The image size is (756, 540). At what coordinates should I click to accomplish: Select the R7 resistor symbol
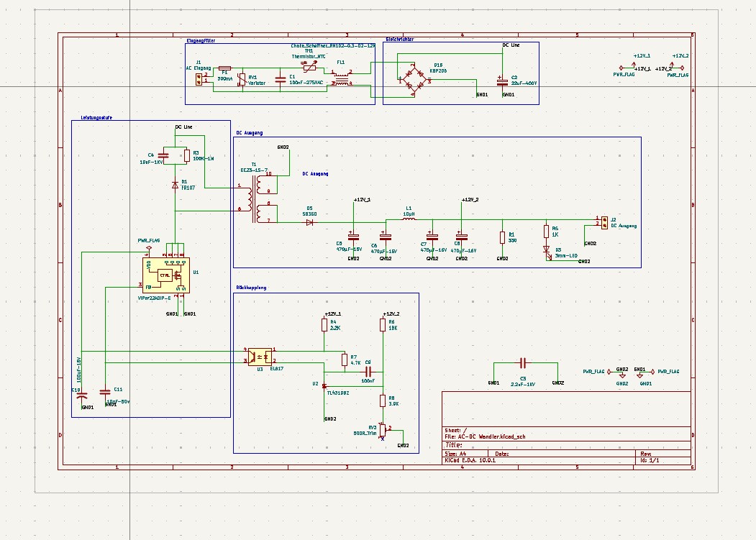coord(345,360)
